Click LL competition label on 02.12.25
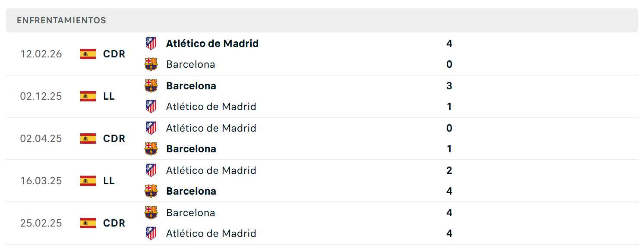The image size is (644, 252). tap(109, 96)
